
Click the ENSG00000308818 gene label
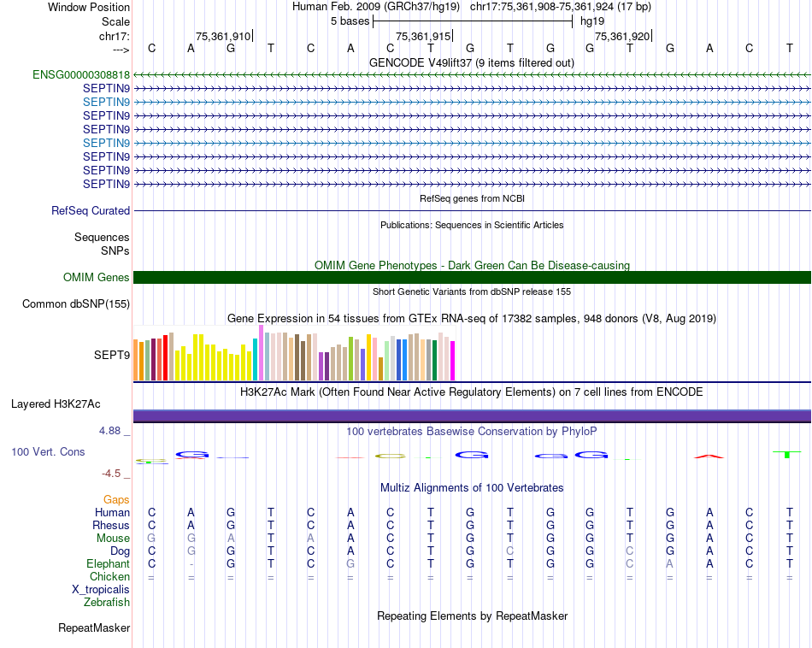pos(81,74)
